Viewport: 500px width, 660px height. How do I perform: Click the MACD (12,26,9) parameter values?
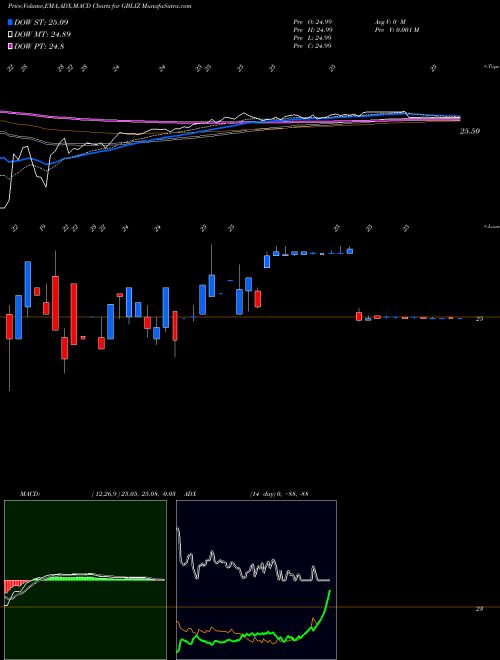click(x=133, y=493)
